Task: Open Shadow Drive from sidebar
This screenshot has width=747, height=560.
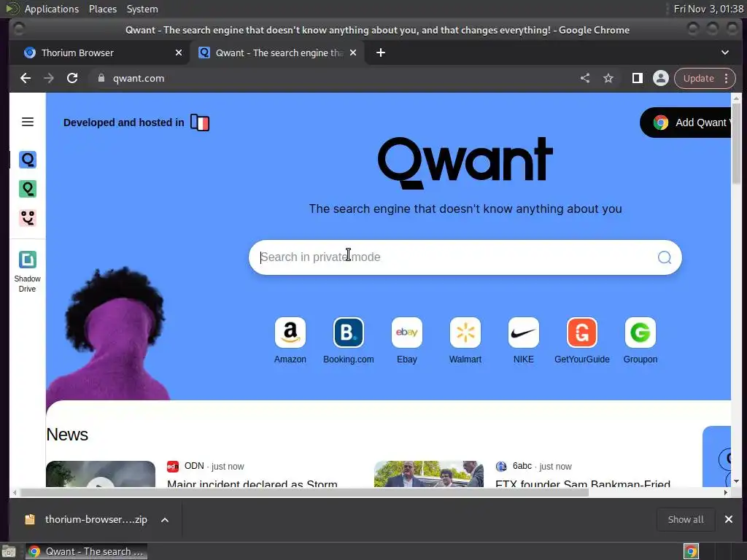Action: point(27,271)
